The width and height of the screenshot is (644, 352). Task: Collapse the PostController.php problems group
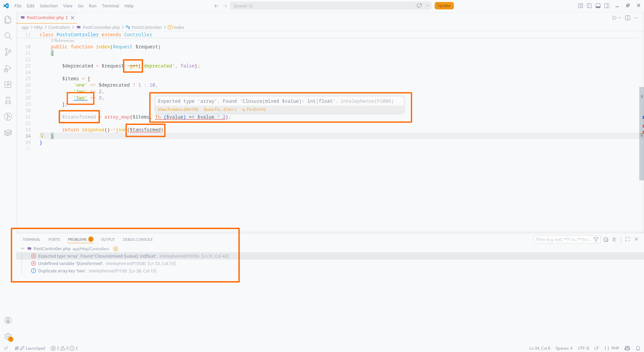(x=22, y=249)
